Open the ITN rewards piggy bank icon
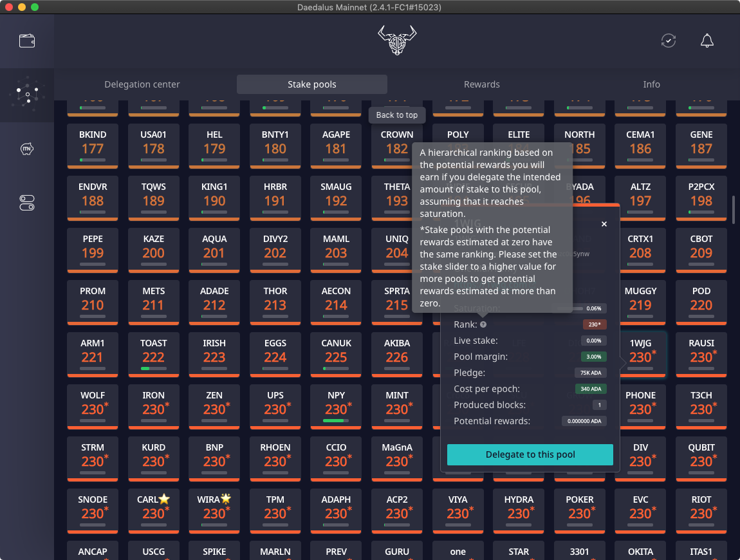This screenshot has width=740, height=560. point(27,149)
